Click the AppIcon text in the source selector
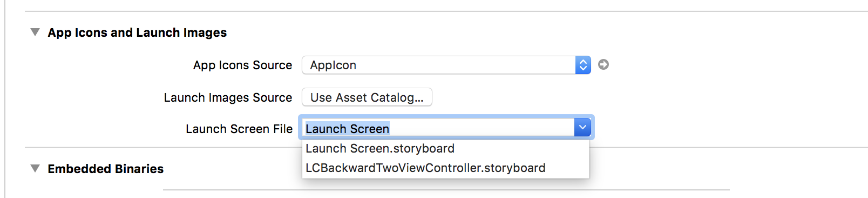Screen dimensions: 868x198 pos(333,65)
